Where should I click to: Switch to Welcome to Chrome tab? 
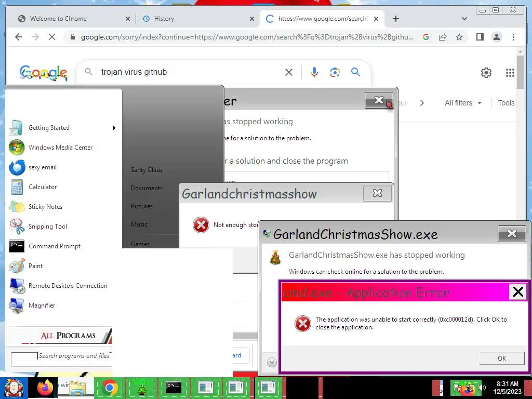pos(58,19)
